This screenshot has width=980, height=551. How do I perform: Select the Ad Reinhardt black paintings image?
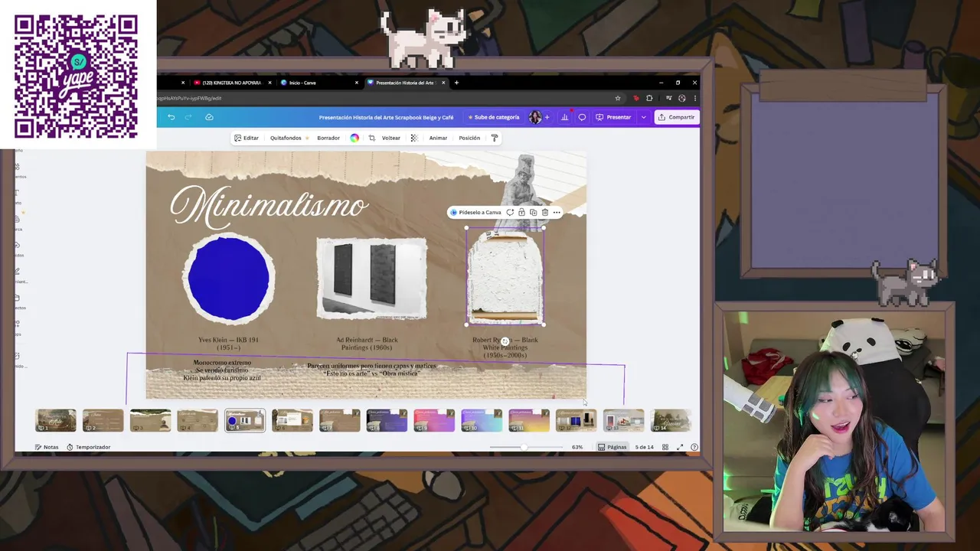[x=371, y=279]
